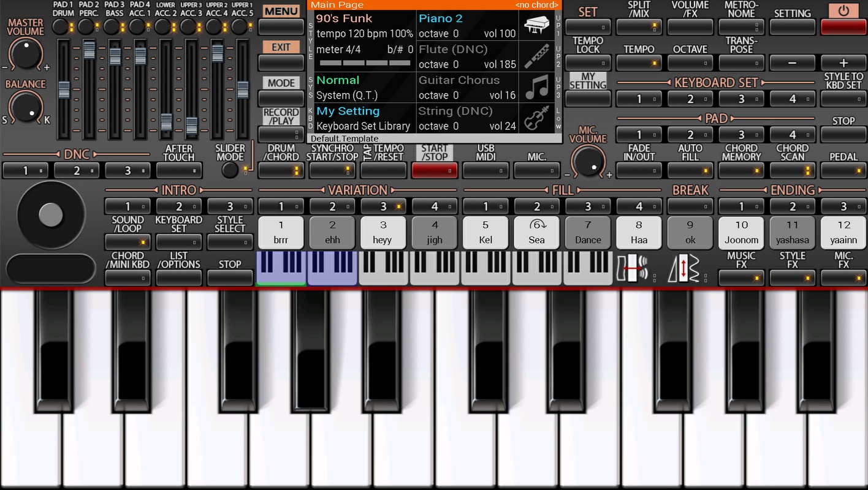The width and height of the screenshot is (868, 490).
Task: Click the keyboard width resize icon
Action: [x=631, y=269]
